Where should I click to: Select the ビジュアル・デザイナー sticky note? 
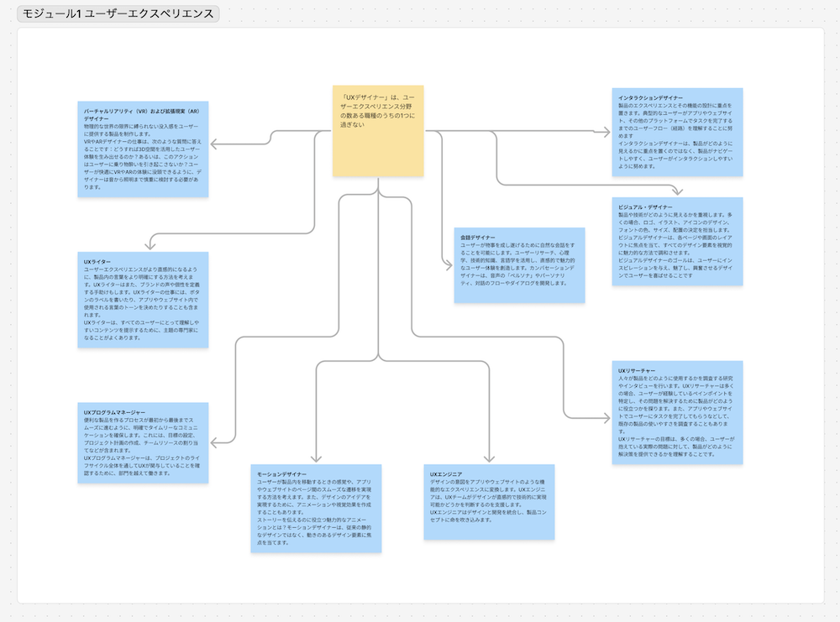677,241
